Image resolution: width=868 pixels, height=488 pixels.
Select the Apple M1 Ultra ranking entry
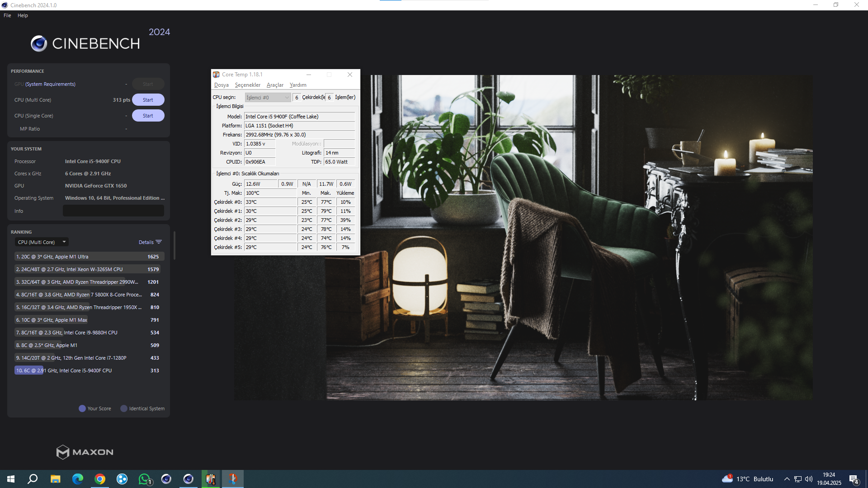click(88, 257)
